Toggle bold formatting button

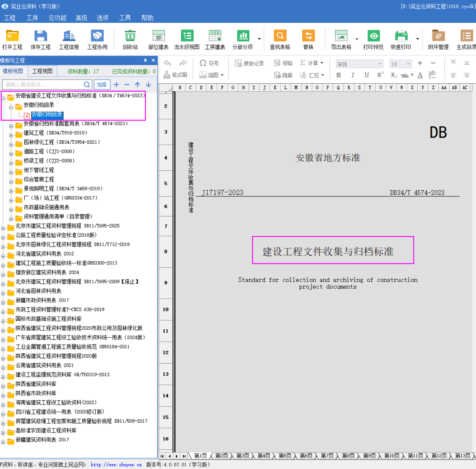pyautogui.click(x=339, y=75)
